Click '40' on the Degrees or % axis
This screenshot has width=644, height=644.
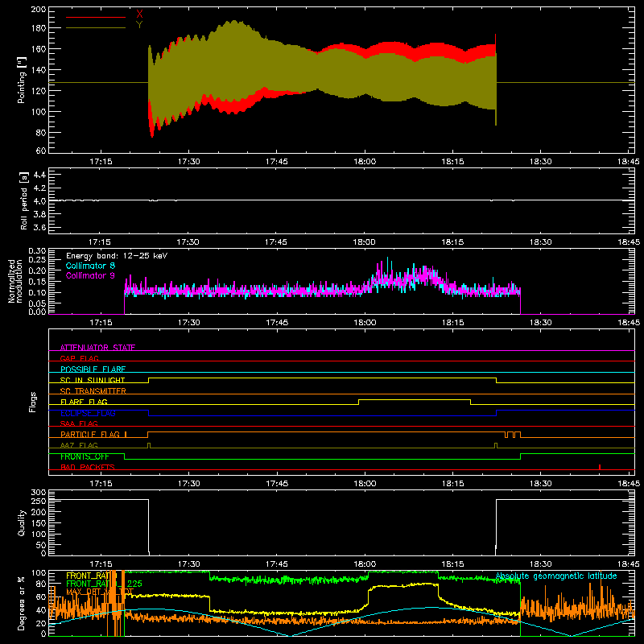(x=41, y=610)
